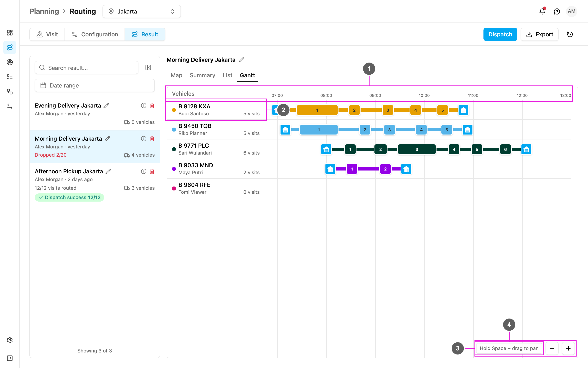The width and height of the screenshot is (588, 368).
Task: Show info for Evening Delivery Jakarta
Action: tap(144, 105)
